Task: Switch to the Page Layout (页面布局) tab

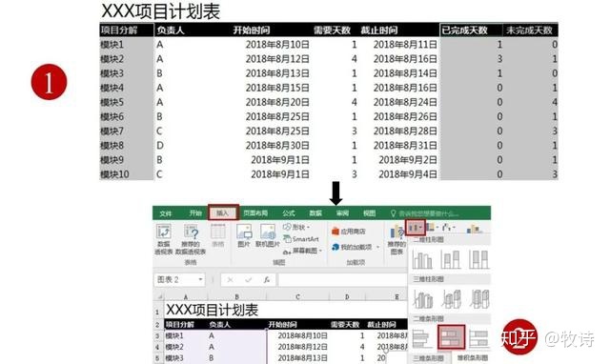Action: tap(255, 213)
